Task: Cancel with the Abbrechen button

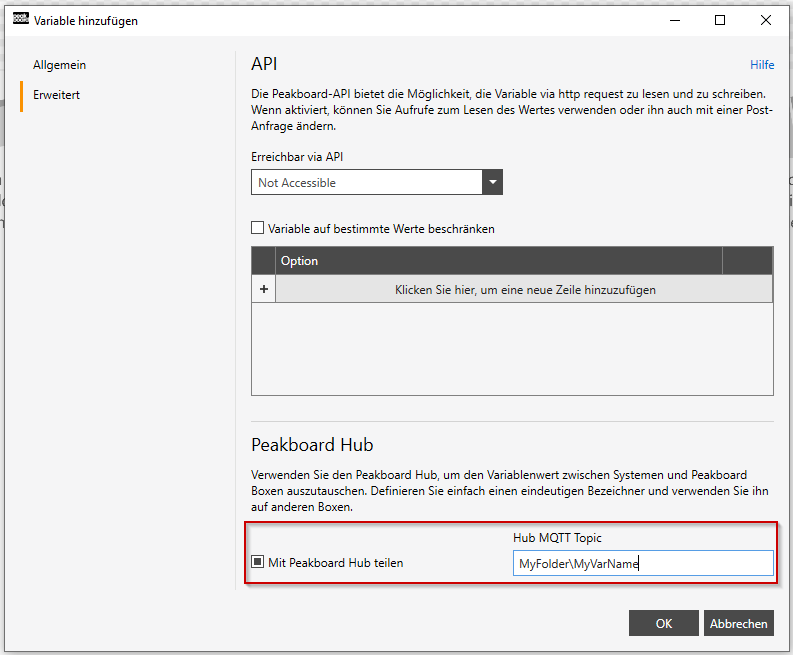Action: point(738,623)
